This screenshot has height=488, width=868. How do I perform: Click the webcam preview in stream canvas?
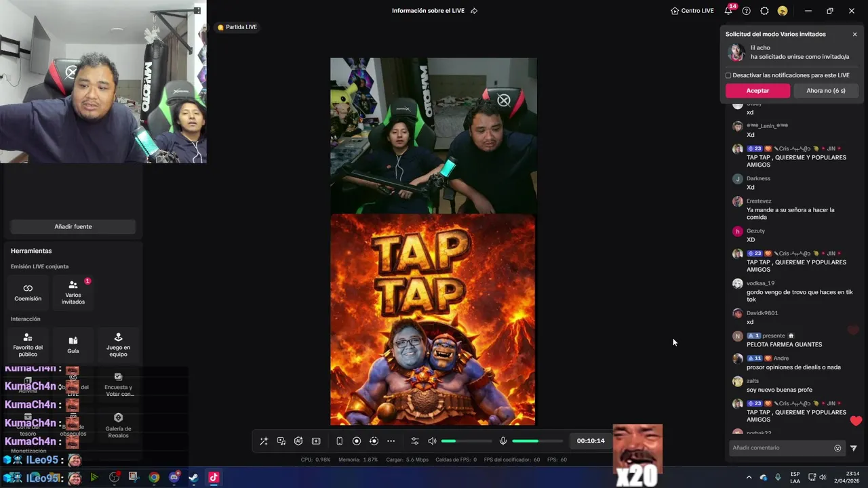click(433, 136)
